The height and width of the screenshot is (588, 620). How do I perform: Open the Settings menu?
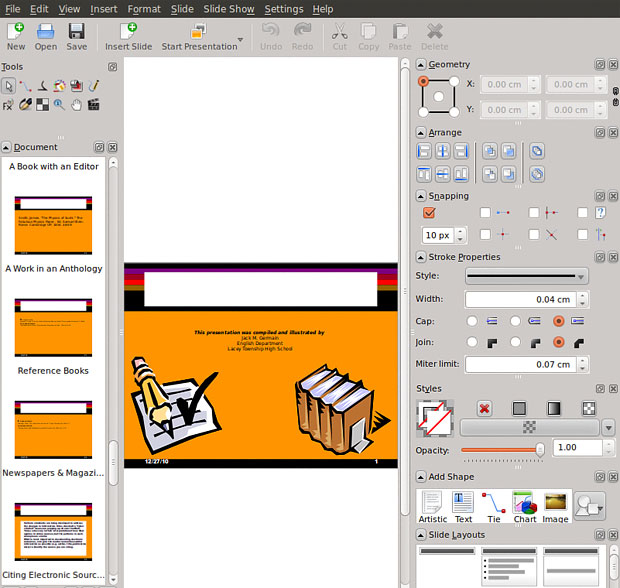[x=284, y=9]
